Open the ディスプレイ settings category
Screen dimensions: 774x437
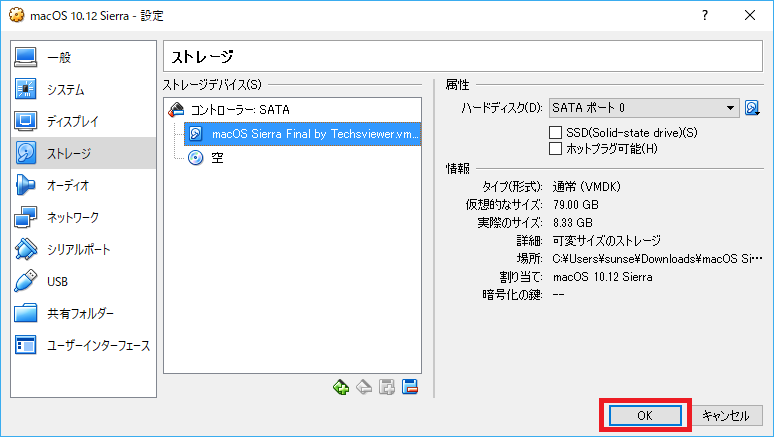(x=83, y=121)
